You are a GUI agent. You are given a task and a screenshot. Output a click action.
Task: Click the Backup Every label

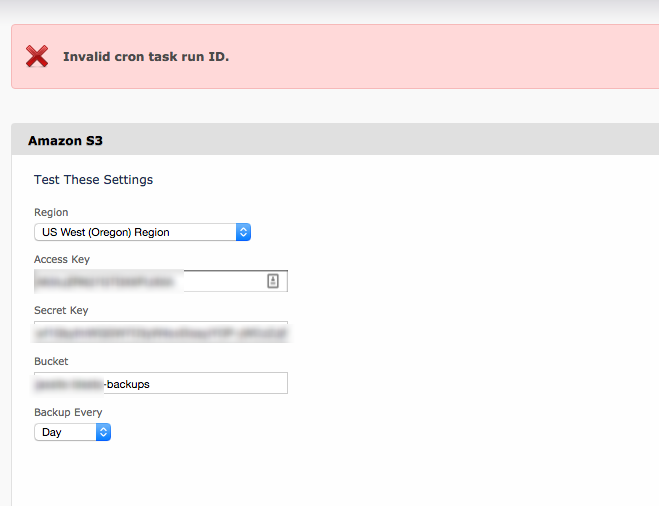point(68,412)
